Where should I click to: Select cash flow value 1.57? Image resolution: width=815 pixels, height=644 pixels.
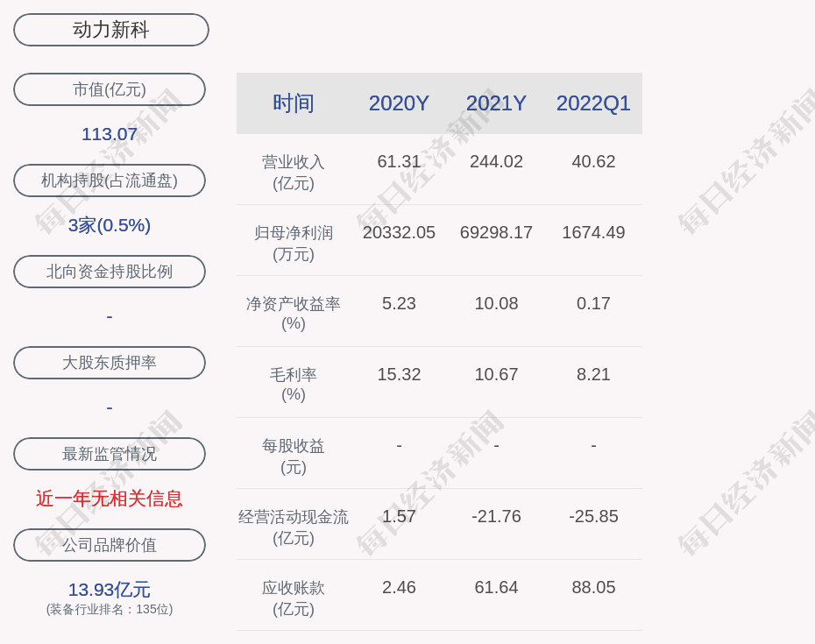[x=399, y=516]
